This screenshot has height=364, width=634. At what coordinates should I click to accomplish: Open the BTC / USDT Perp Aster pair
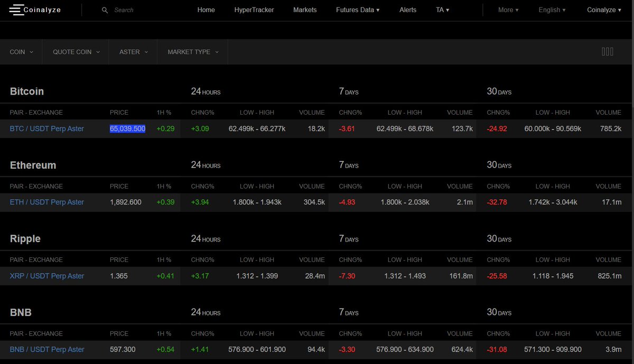point(46,128)
